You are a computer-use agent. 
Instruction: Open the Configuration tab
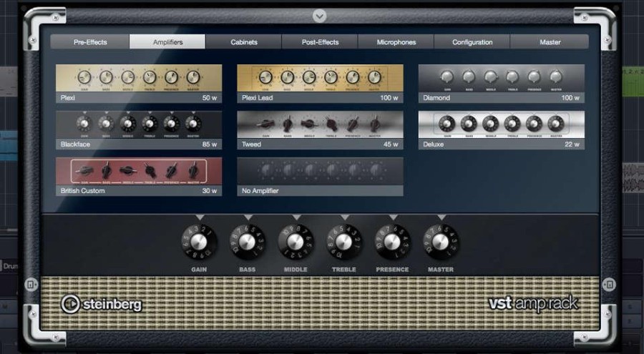(472, 42)
